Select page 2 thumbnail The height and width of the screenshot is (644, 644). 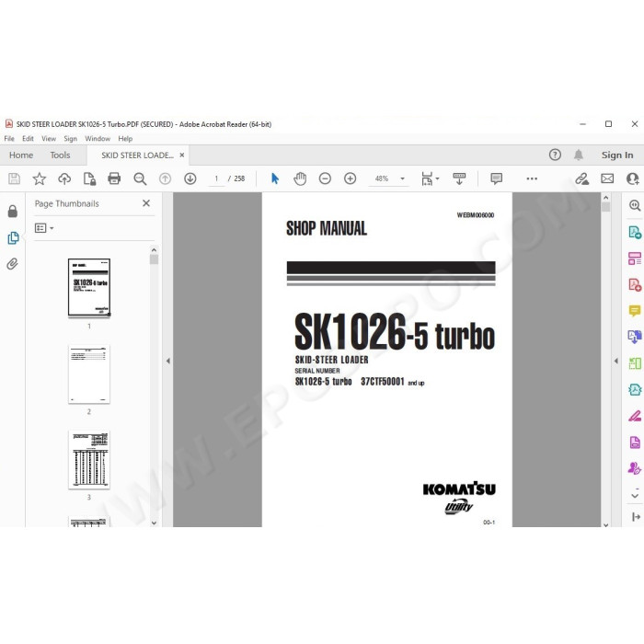tap(89, 374)
